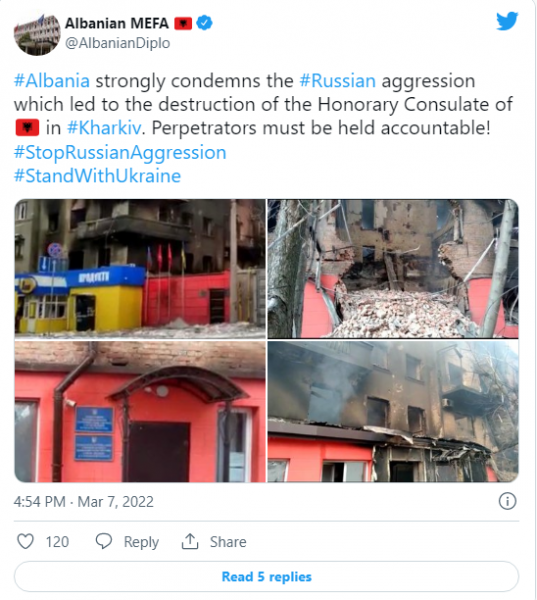Follow the #Kharkiv hashtag link
The height and width of the screenshot is (600, 537).
pyautogui.click(x=104, y=128)
